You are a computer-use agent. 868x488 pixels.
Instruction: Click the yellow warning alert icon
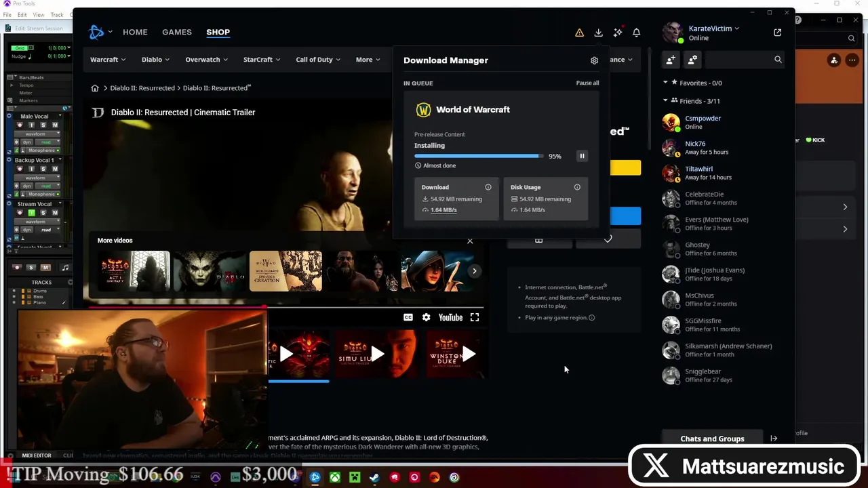(x=579, y=33)
